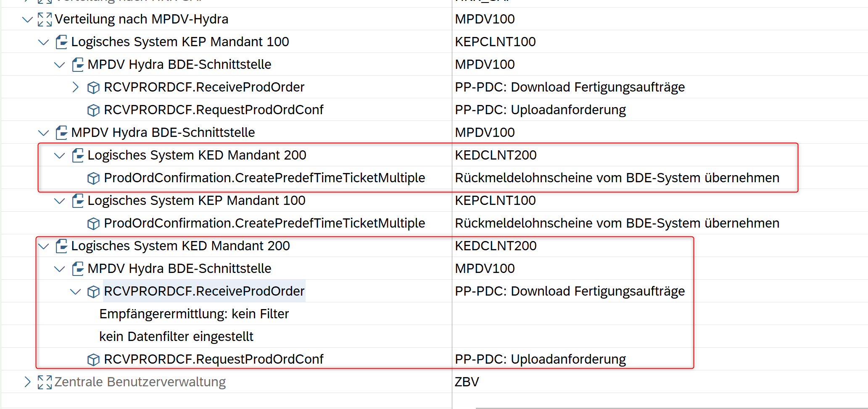Click the BAPI cube icon under KEDCLNT200 ProdOrdConfirmation
868x409 pixels.
[x=93, y=178]
